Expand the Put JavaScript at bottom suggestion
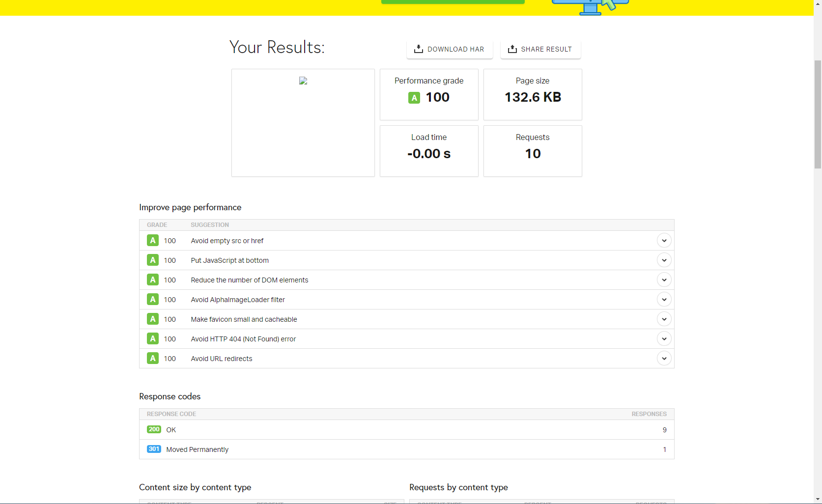822x504 pixels. pyautogui.click(x=664, y=260)
